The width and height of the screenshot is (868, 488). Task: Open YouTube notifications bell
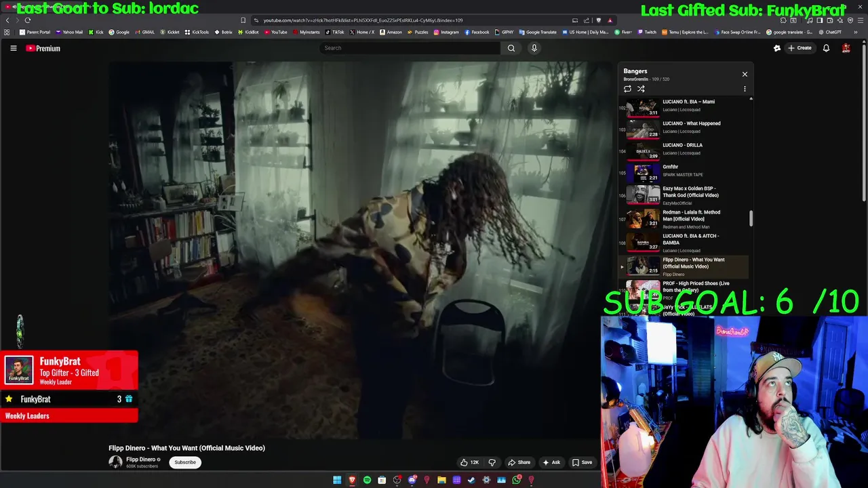click(826, 48)
